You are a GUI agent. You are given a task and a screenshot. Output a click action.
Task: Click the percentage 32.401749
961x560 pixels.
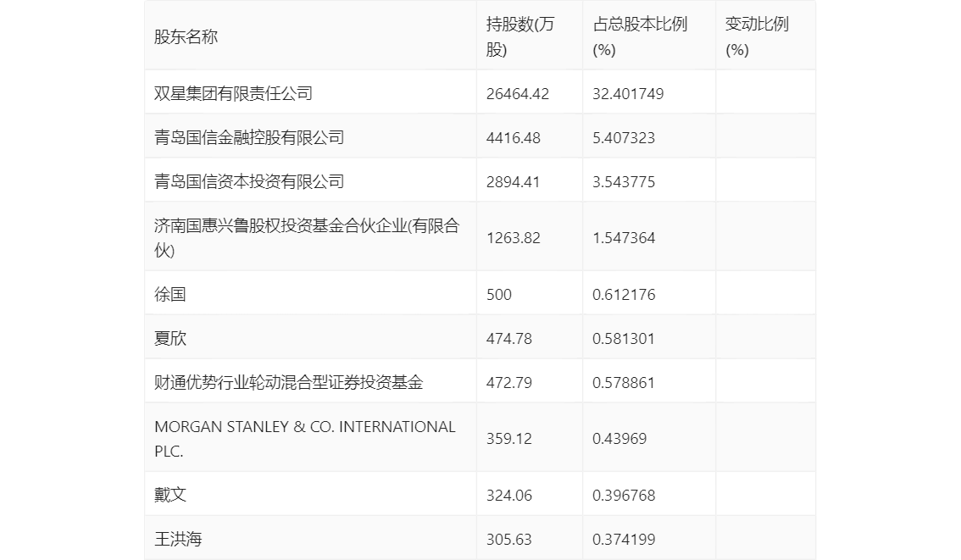[628, 94]
